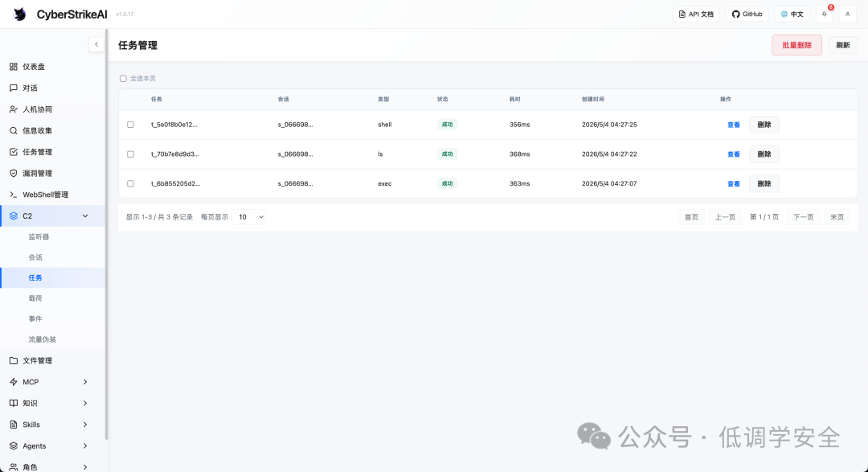Open the 每页显示 page size dropdown
The width and height of the screenshot is (868, 472).
pos(248,217)
